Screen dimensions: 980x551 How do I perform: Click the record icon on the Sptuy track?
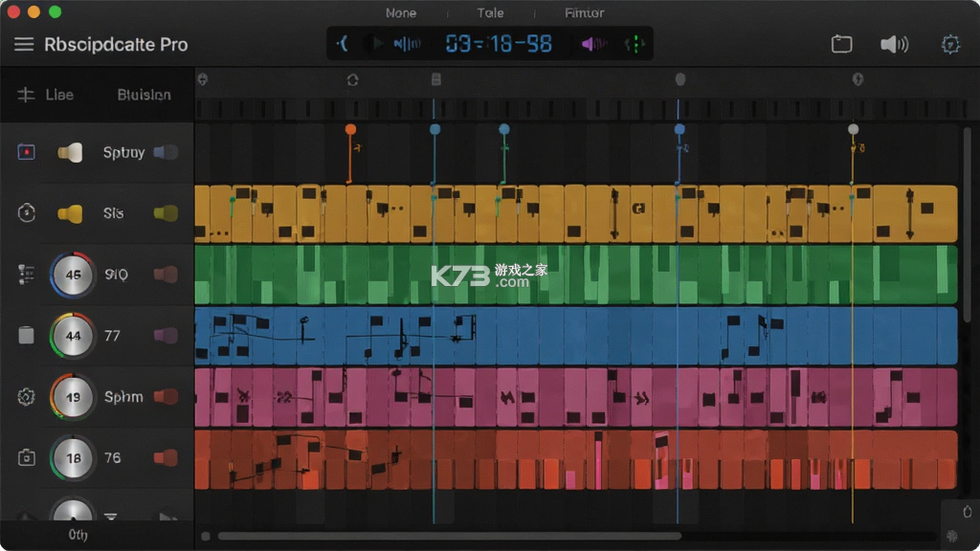(26, 152)
